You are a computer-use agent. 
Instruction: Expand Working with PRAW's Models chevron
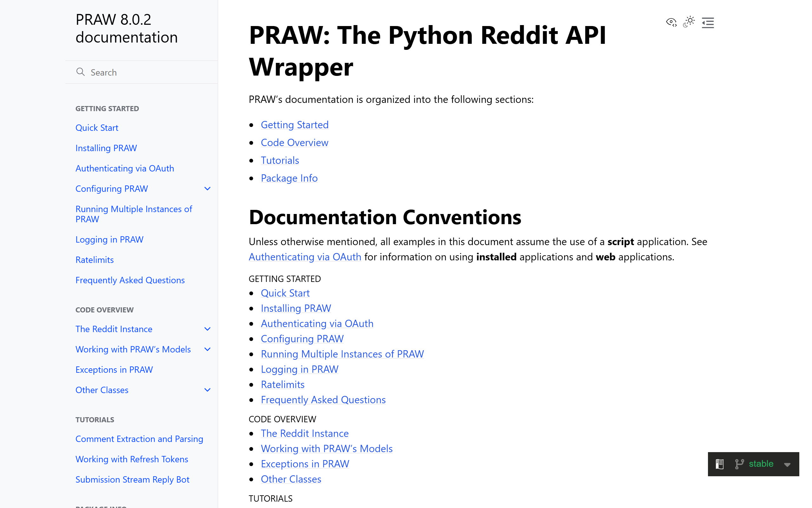point(207,349)
